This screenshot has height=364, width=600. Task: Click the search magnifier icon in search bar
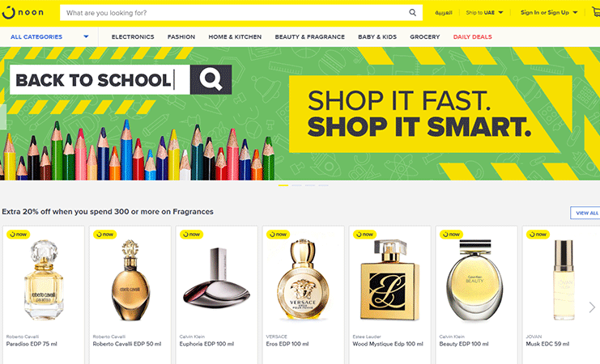coord(412,13)
